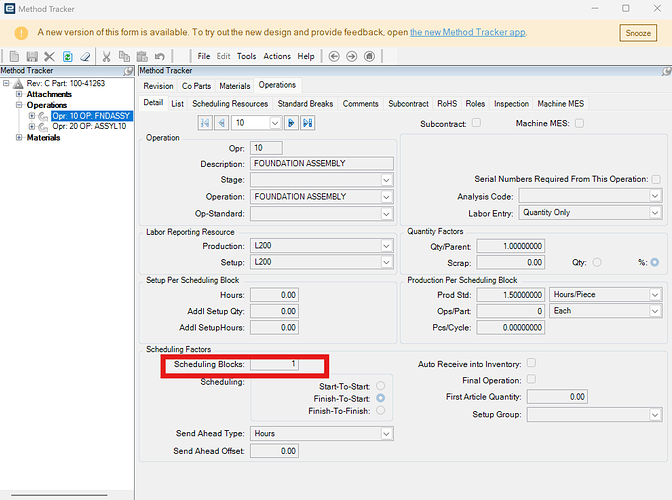Check the Final Operation checkbox
672x500 pixels.
(x=532, y=379)
